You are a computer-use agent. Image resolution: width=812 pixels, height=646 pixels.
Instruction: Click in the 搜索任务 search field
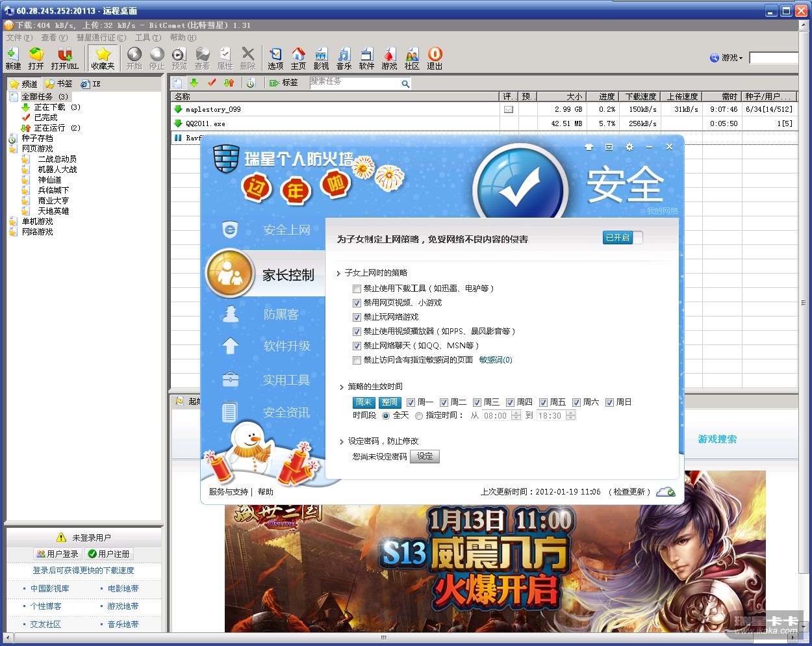coord(354,83)
